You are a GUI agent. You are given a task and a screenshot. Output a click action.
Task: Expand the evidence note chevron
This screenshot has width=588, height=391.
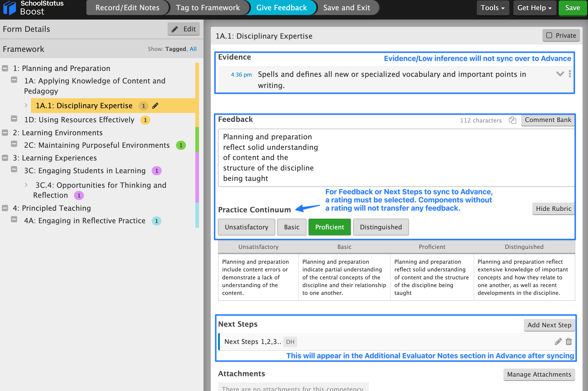pyautogui.click(x=560, y=74)
